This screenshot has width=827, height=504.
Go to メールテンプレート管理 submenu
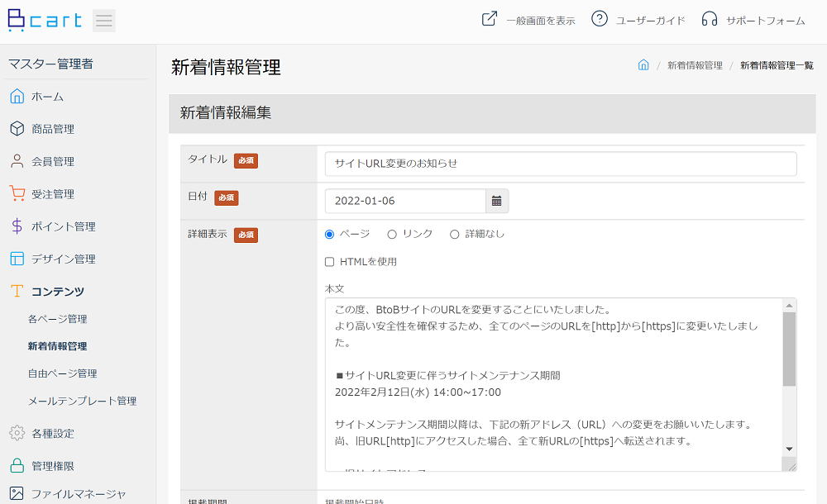click(82, 401)
